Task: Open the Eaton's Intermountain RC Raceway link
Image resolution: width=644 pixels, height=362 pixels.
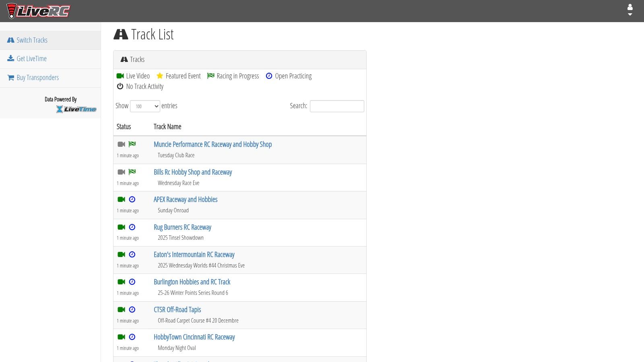Action: click(x=194, y=255)
